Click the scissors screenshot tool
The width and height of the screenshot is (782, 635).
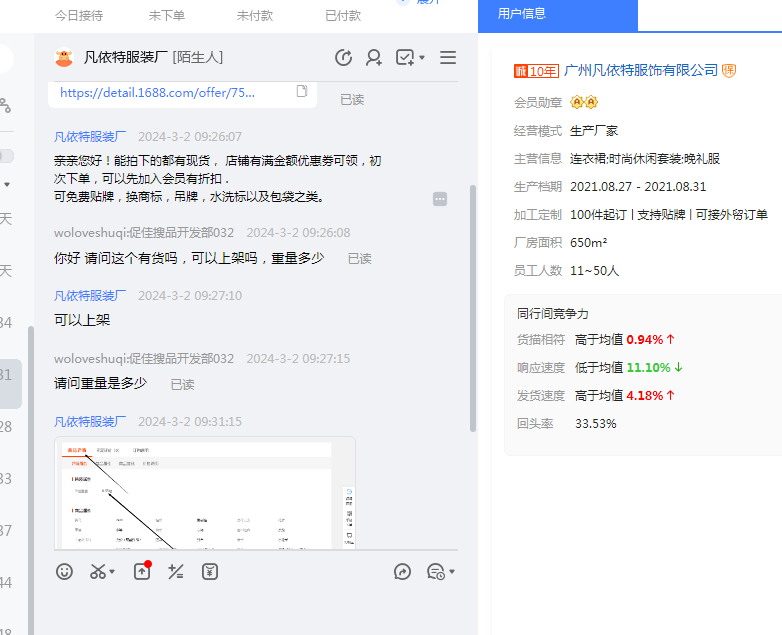pyautogui.click(x=97, y=571)
